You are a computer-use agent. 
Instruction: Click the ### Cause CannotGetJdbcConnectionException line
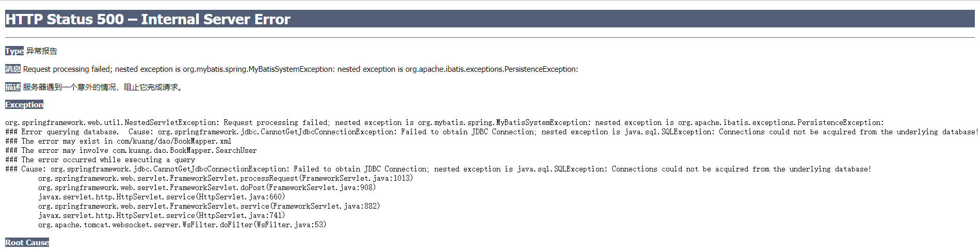438,169
